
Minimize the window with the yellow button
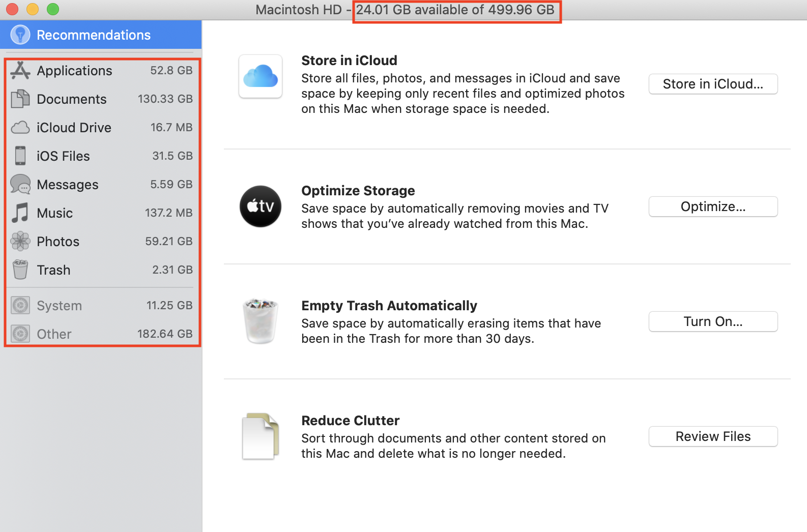[32, 9]
